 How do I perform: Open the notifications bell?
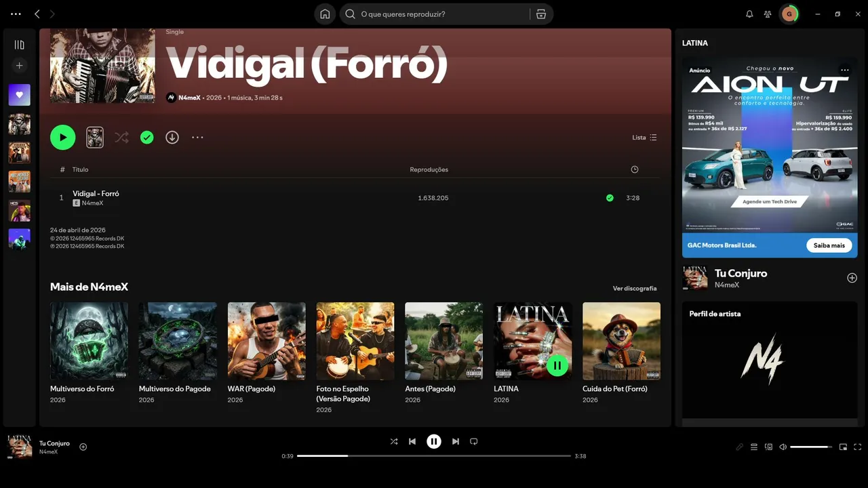click(x=749, y=14)
